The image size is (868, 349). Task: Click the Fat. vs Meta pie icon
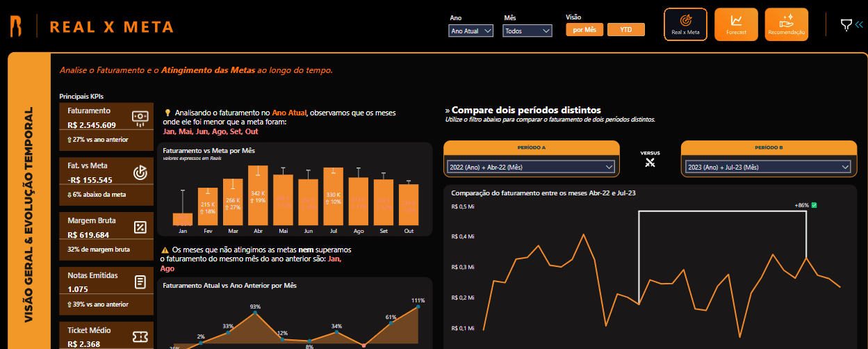point(140,172)
